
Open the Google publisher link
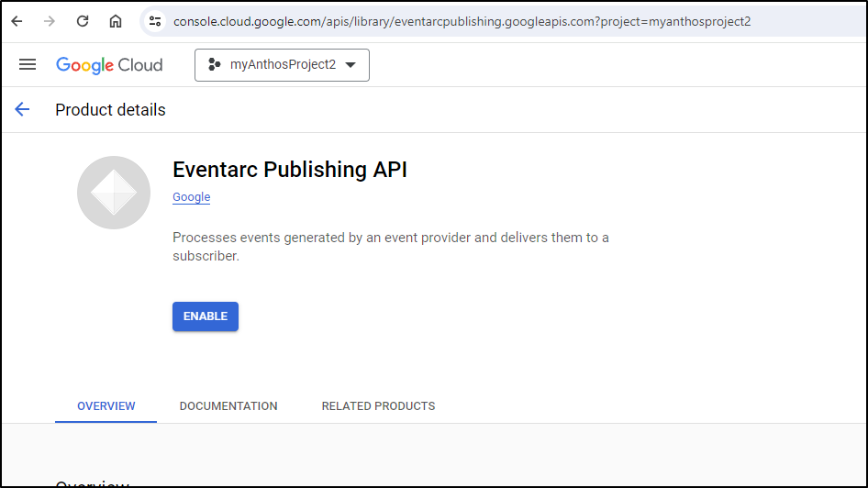[x=192, y=197]
